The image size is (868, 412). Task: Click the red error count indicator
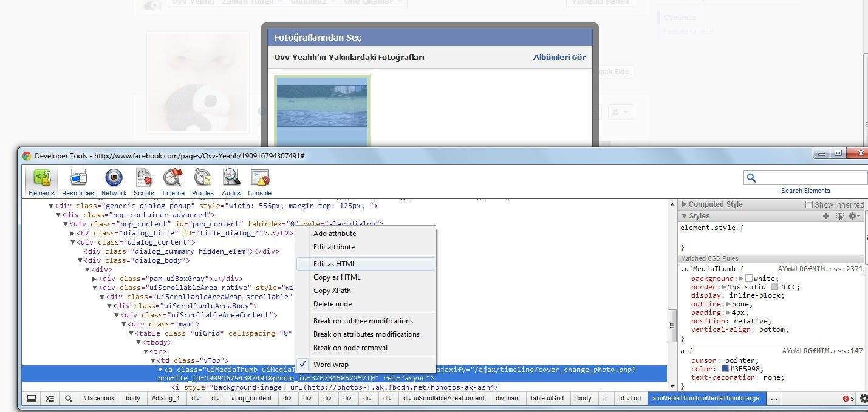point(848,399)
